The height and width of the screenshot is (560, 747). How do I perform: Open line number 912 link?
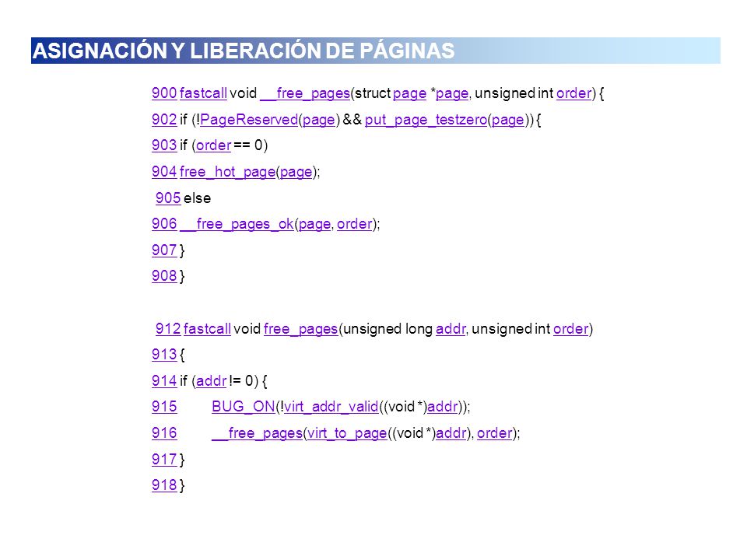pos(168,328)
